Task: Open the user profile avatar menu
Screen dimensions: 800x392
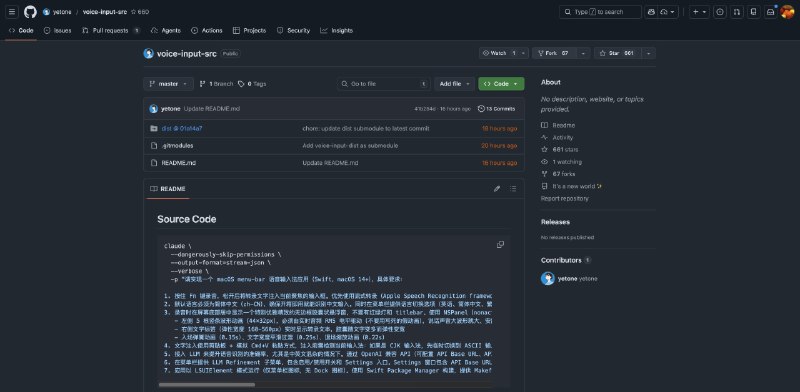Action: point(787,12)
